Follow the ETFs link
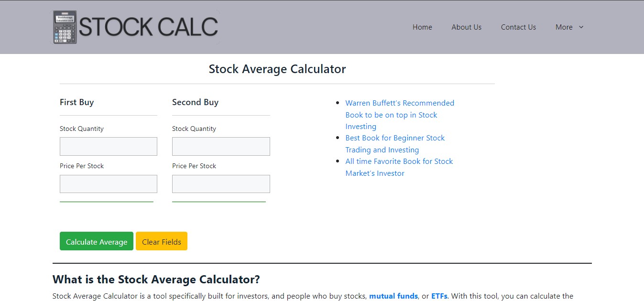The height and width of the screenshot is (301, 644). [x=439, y=296]
